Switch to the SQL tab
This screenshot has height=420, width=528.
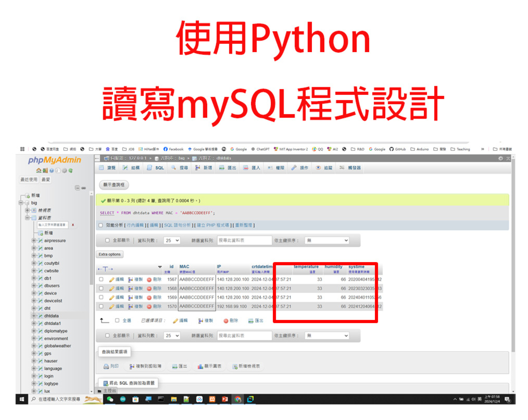click(x=156, y=168)
